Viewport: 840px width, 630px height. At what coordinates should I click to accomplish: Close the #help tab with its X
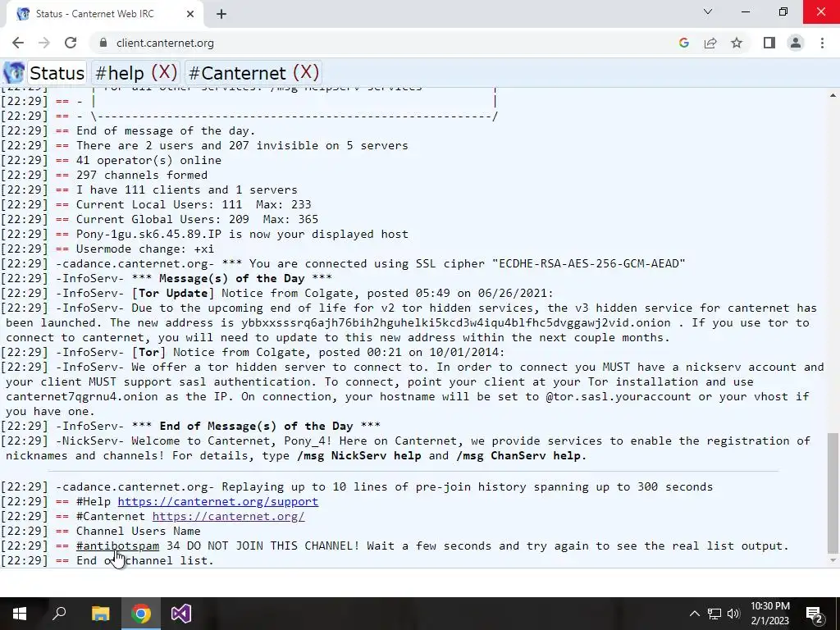164,72
